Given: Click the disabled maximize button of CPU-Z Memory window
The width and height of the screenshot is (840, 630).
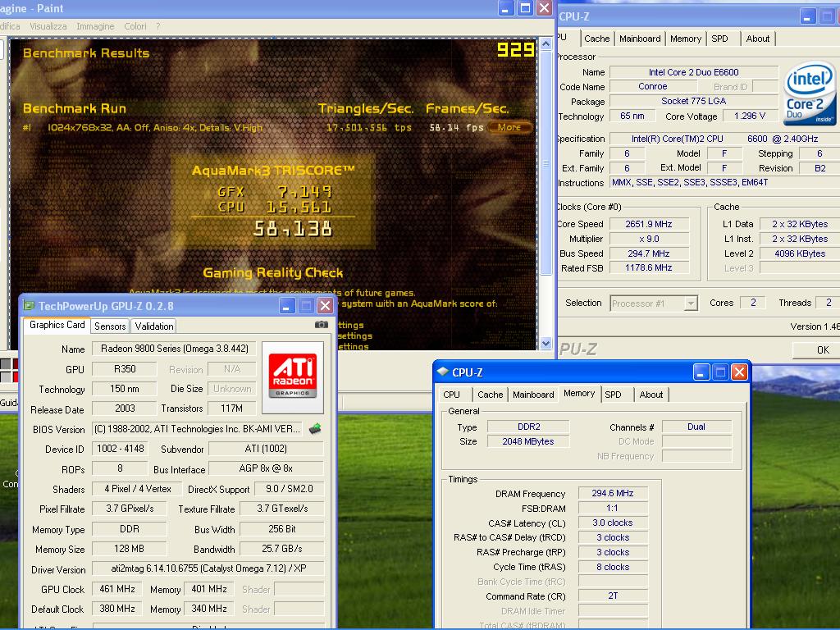Looking at the screenshot, I should (720, 372).
